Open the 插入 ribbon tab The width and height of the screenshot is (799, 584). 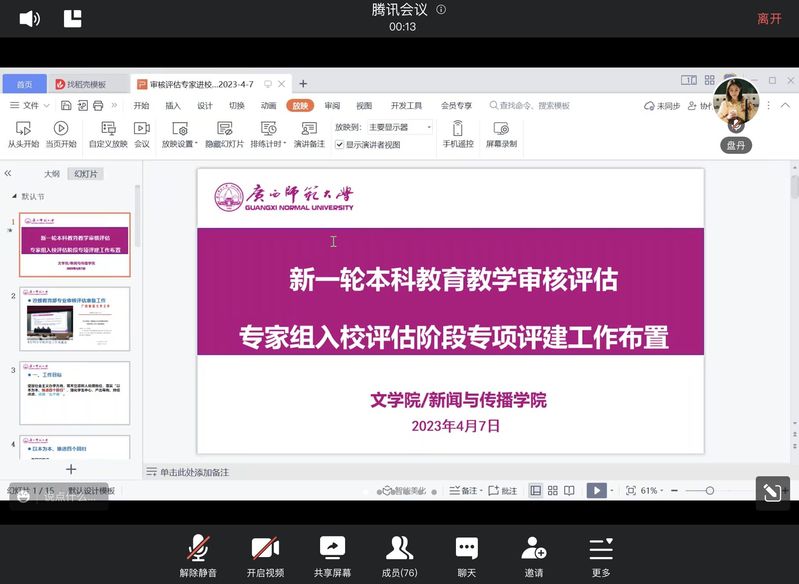click(173, 105)
